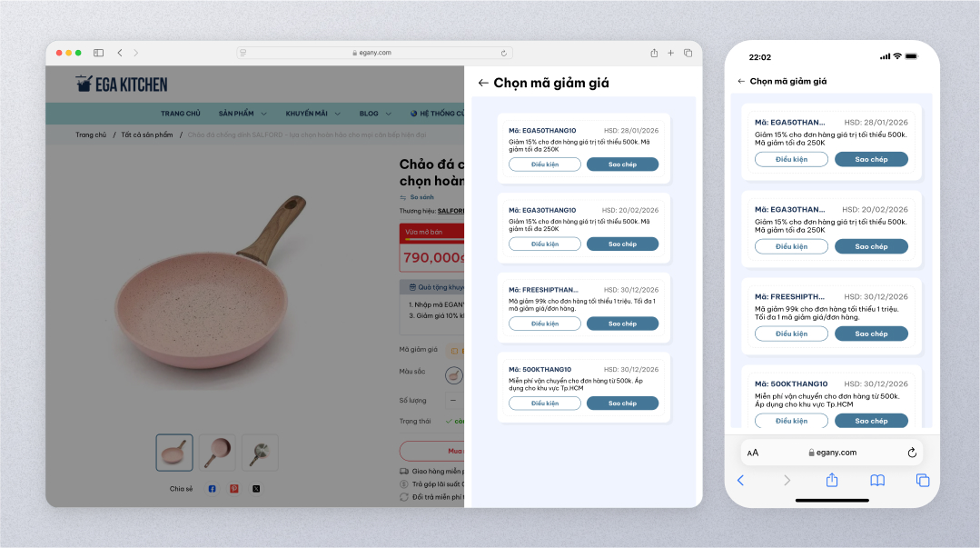
Task: Reload the page in the desktop address bar
Action: [x=504, y=54]
